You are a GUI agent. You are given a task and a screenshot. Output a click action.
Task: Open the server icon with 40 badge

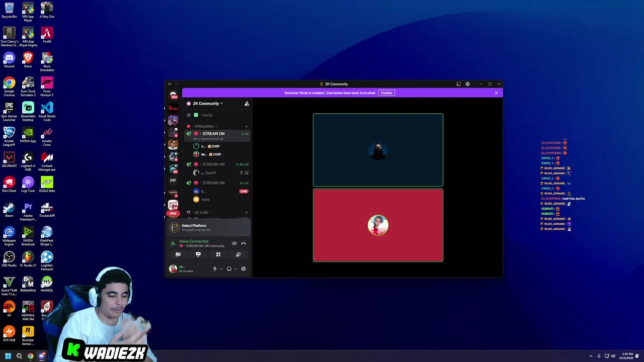pos(173,168)
